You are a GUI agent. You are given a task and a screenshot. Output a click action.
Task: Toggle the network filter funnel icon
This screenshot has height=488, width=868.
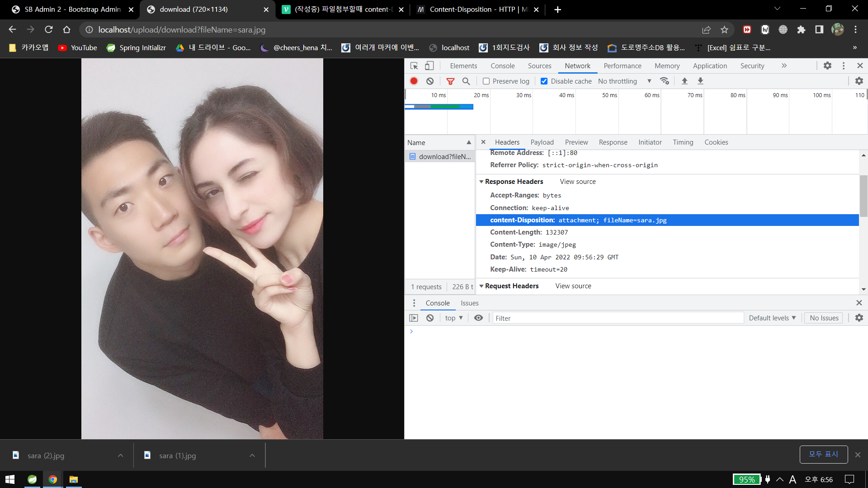tap(450, 81)
